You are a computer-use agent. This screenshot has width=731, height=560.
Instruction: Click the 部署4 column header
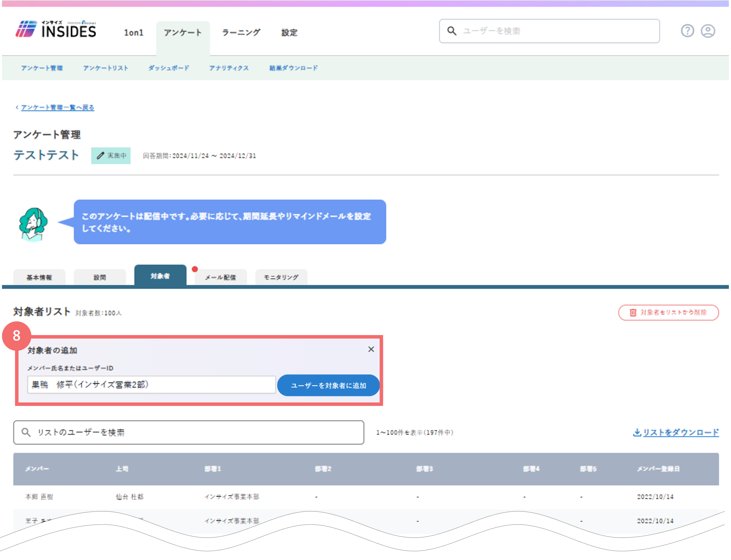[x=531, y=469]
